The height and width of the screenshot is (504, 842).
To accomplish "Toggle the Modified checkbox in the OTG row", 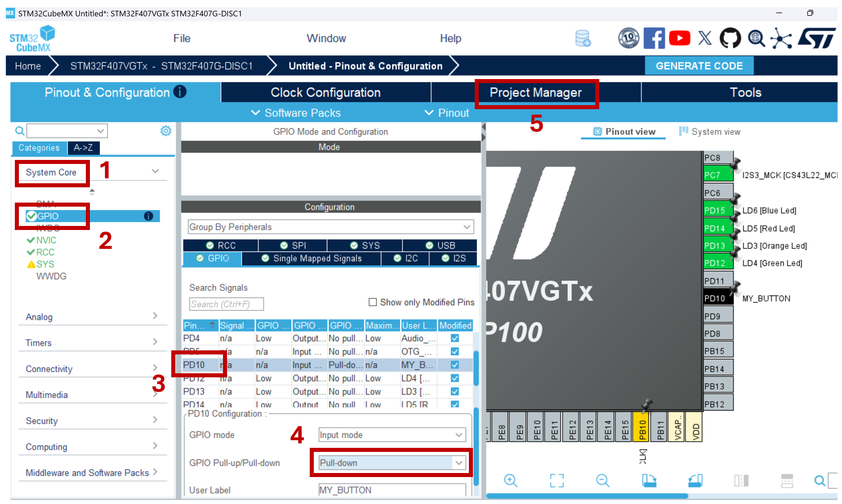I will [x=455, y=351].
